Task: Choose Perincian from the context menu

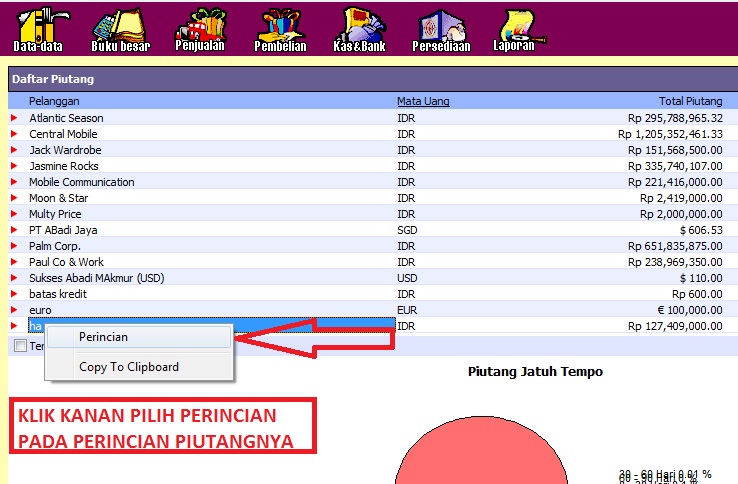Action: [104, 337]
